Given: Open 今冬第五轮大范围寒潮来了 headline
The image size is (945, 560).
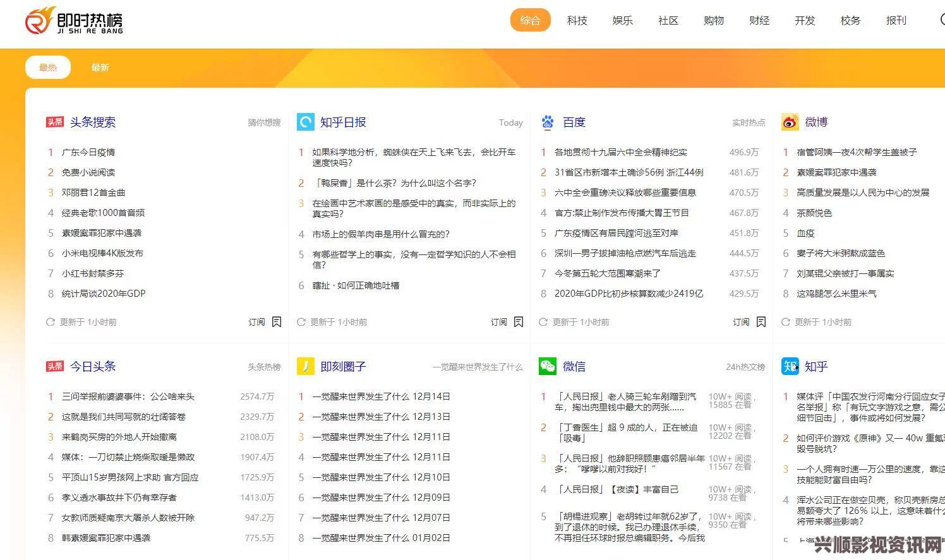Looking at the screenshot, I should coord(608,273).
